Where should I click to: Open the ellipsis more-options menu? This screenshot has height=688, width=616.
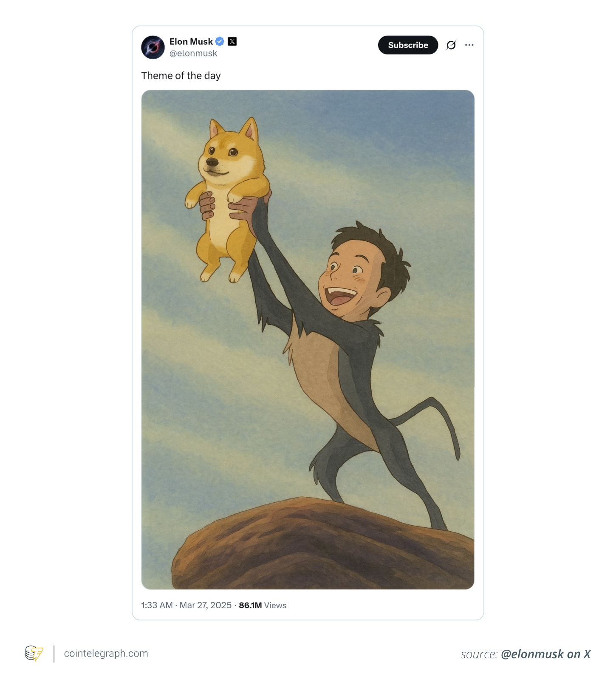pyautogui.click(x=469, y=45)
